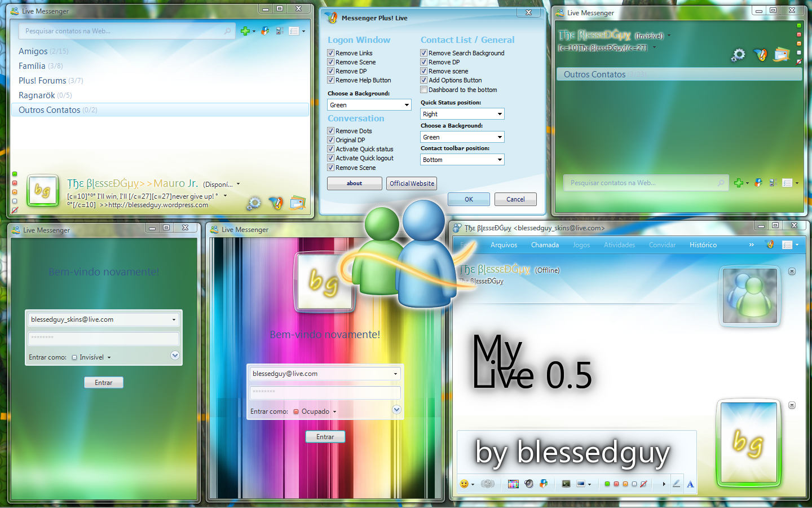Uncheck Remove Links checkbox
This screenshot has height=508, width=812.
[x=331, y=53]
